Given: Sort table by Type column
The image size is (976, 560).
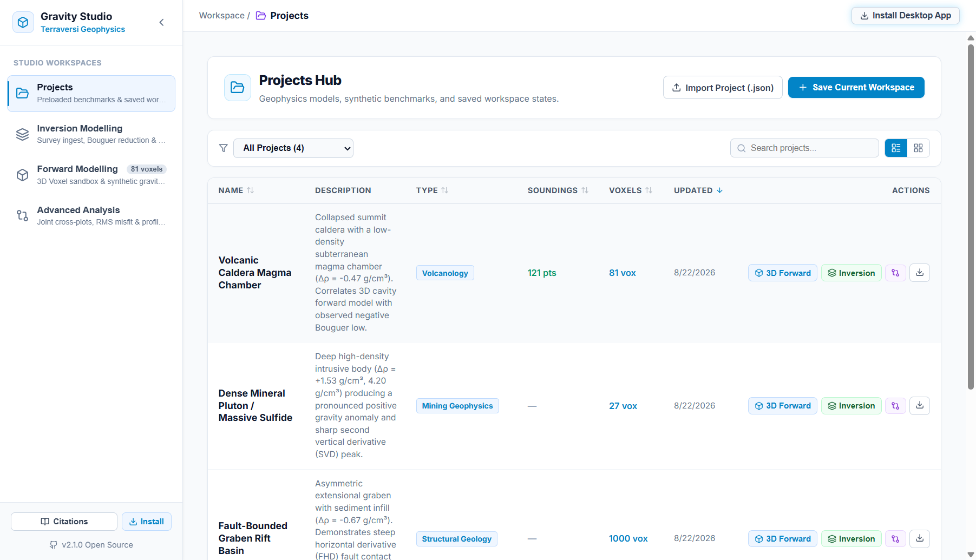Looking at the screenshot, I should (x=432, y=190).
